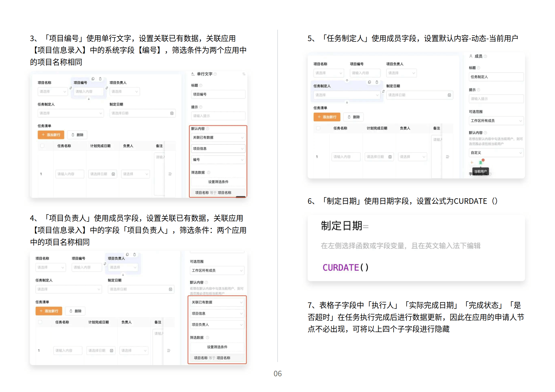Click 提示 input in step 3 panel
The image size is (555, 392).
tap(218, 116)
